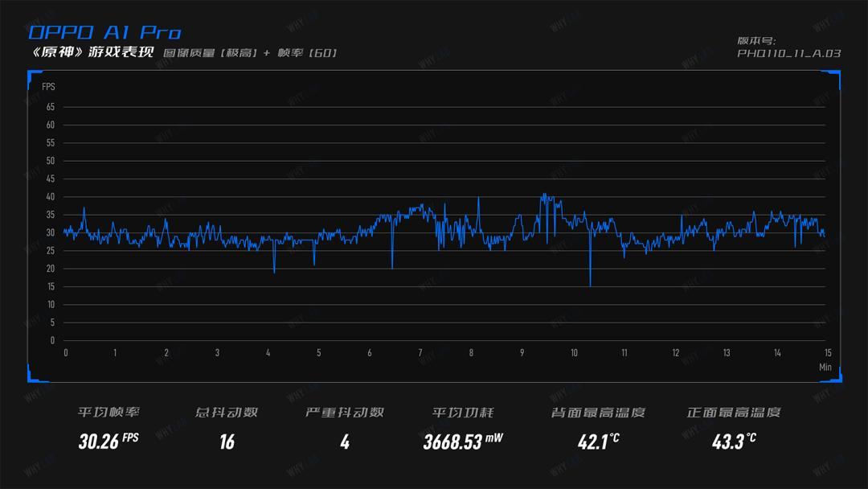
Task: Click the 正面最高温度 label
Action: (x=734, y=412)
